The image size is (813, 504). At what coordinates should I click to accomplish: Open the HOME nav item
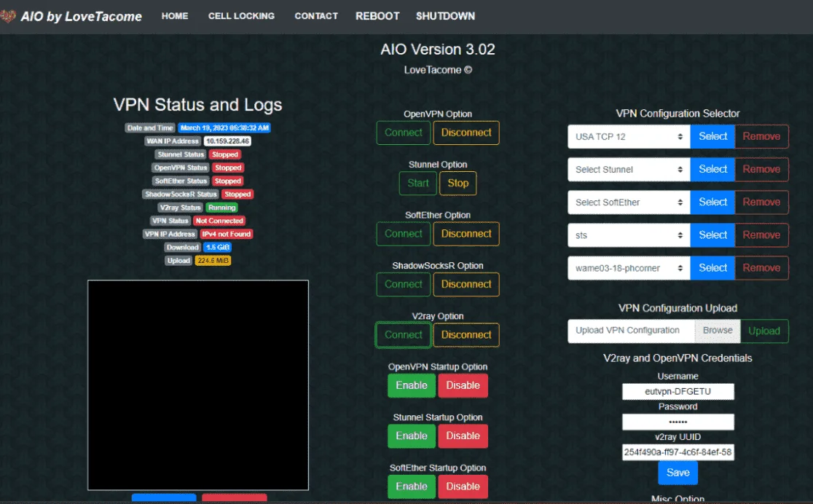175,16
